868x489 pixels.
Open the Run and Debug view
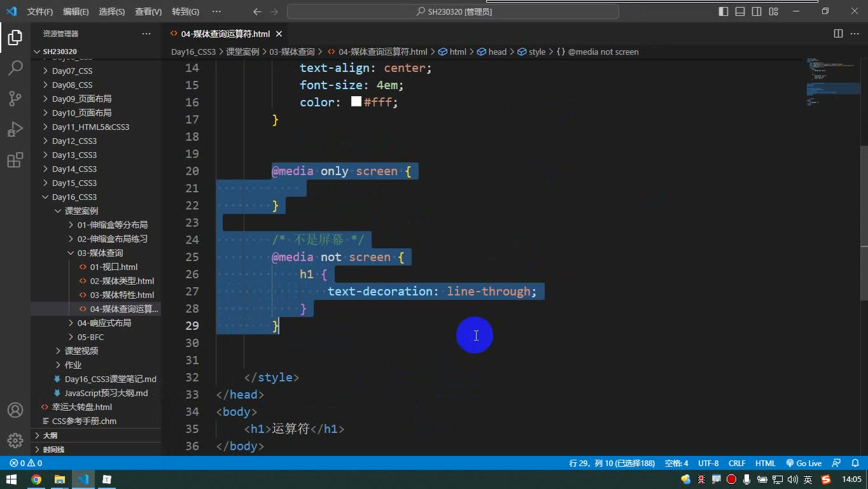click(x=15, y=129)
